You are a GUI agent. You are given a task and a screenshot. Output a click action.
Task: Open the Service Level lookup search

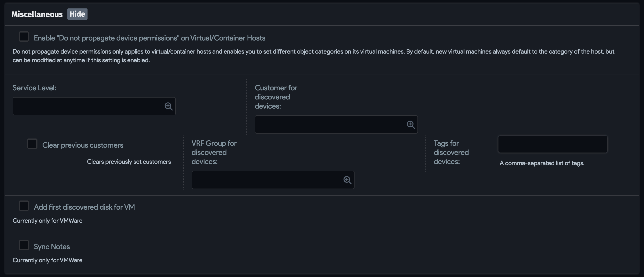[168, 106]
